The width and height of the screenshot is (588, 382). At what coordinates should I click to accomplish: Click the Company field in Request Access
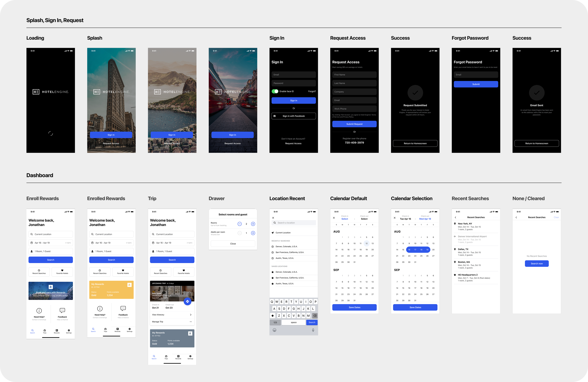pyautogui.click(x=354, y=92)
